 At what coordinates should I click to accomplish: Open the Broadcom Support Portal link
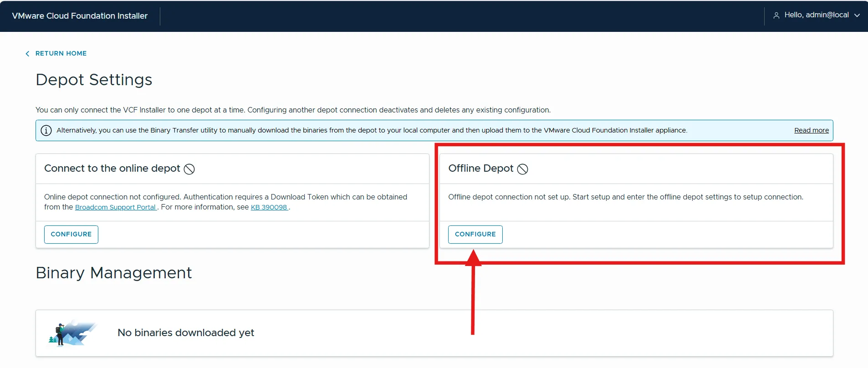pyautogui.click(x=116, y=207)
